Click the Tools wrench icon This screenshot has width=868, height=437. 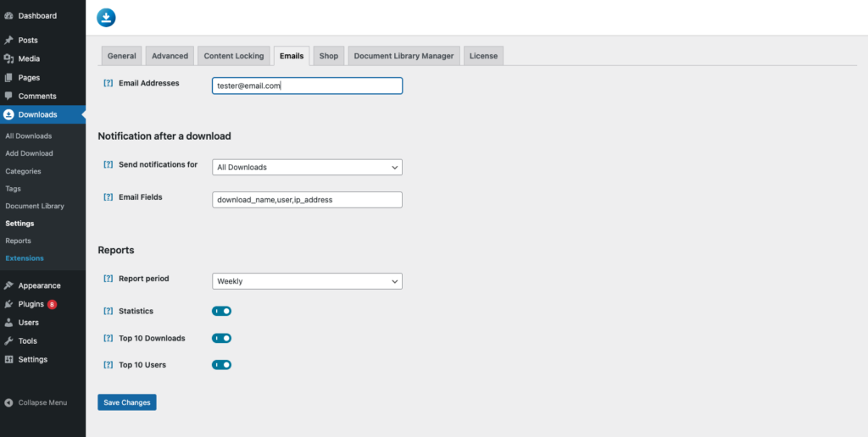point(8,341)
